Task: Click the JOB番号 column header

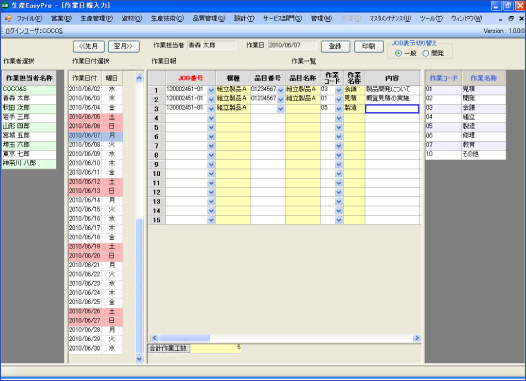Action: pos(191,78)
